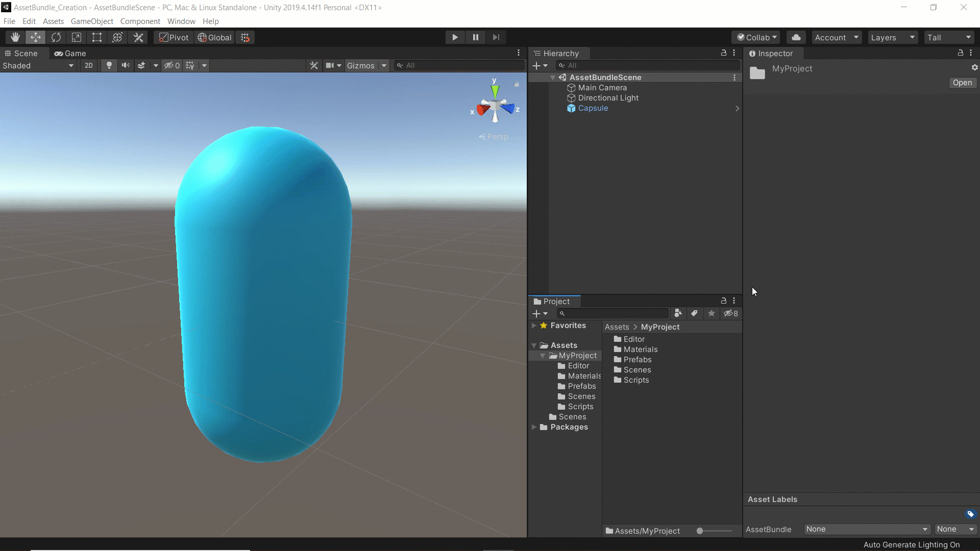The image size is (980, 551).
Task: Click the pause button in toolbar
Action: tap(475, 37)
